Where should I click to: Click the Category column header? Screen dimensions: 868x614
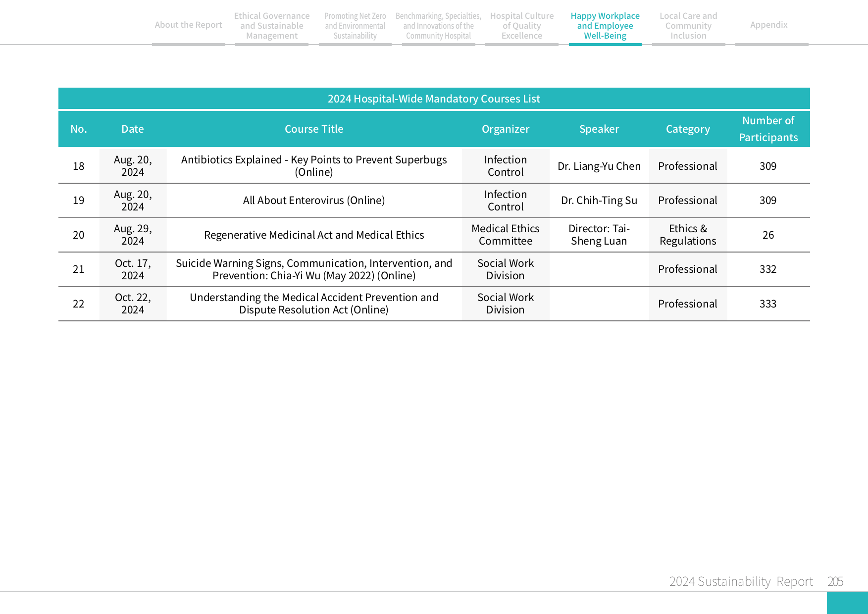pyautogui.click(x=688, y=129)
